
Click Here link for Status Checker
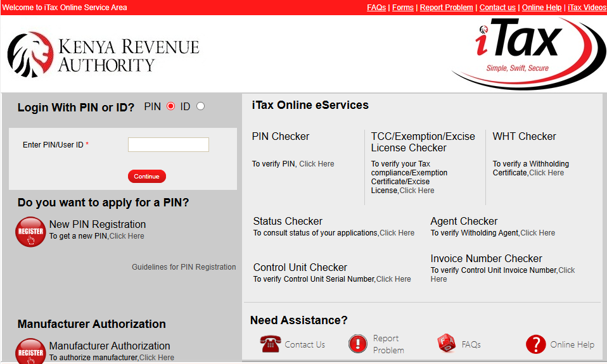pyautogui.click(x=397, y=233)
